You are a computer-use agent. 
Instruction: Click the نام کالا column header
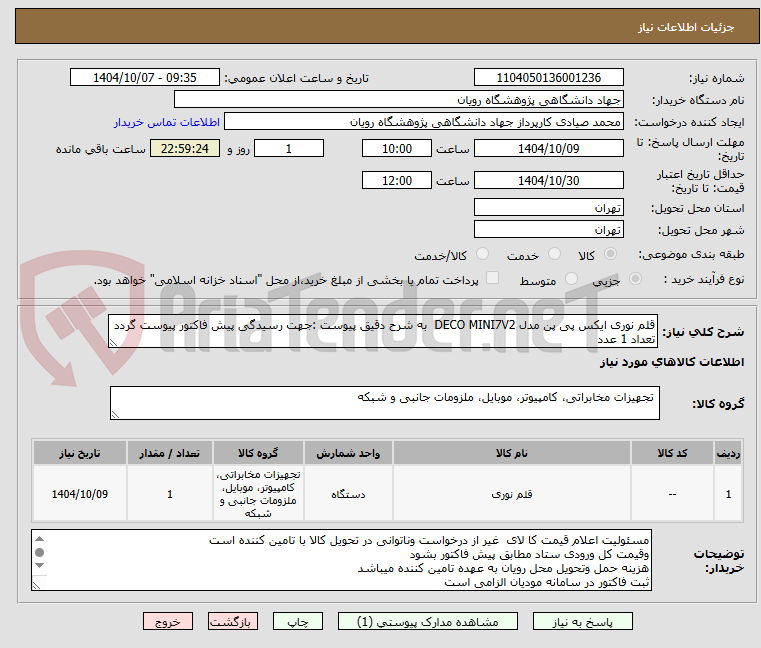click(512, 453)
